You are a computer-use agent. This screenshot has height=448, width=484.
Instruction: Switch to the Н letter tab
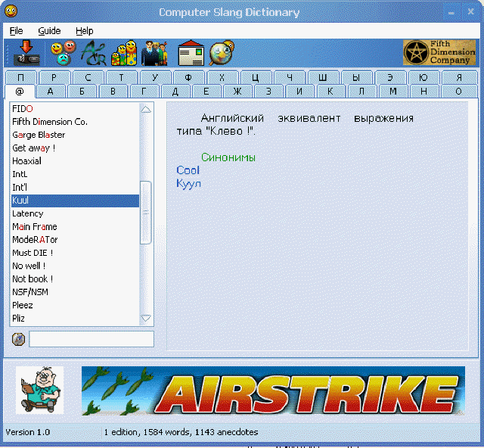[424, 92]
